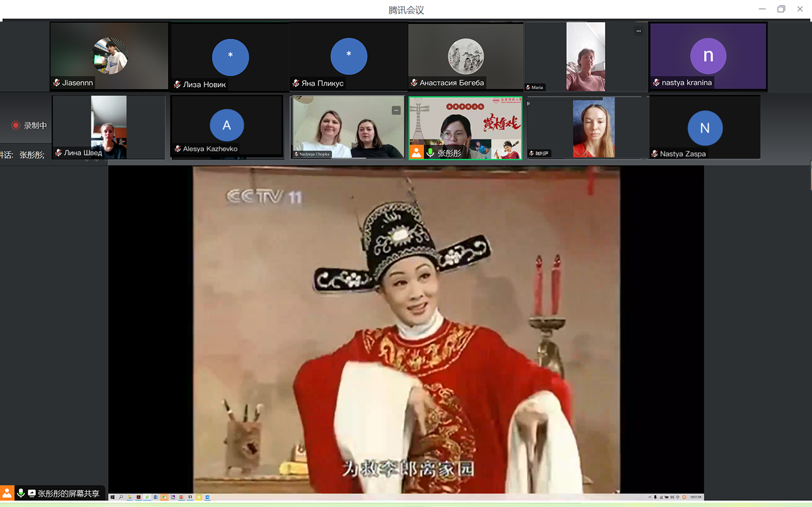Select the Анастасия Бегеба participant tile
This screenshot has width=812, height=507.
tap(466, 56)
